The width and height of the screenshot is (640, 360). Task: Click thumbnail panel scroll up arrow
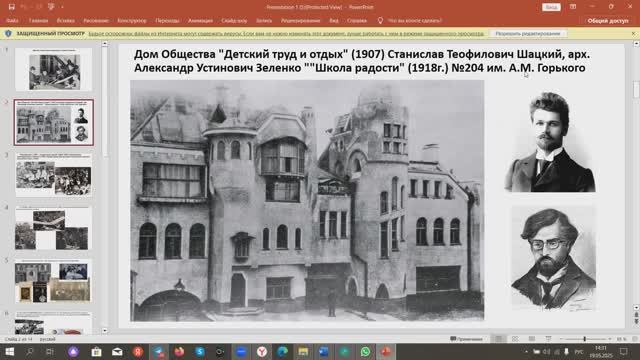click(105, 43)
